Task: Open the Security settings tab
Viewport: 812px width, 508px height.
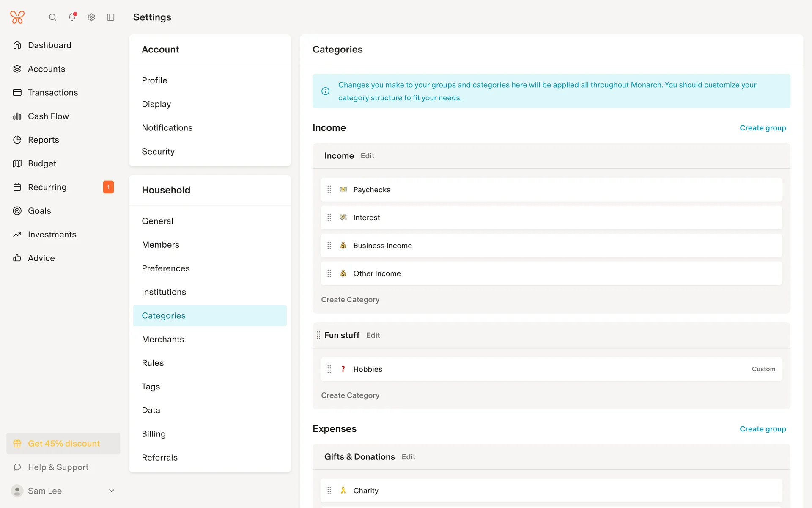Action: coord(158,152)
